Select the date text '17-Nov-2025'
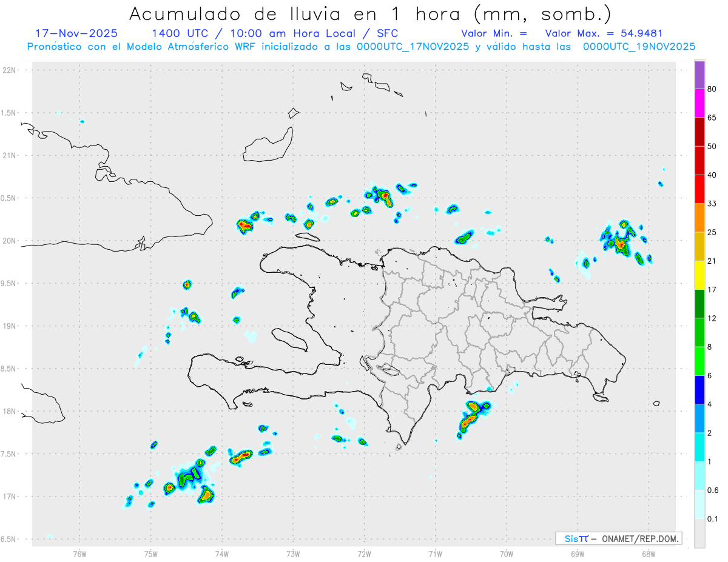This screenshot has height=562, width=728. [x=77, y=33]
